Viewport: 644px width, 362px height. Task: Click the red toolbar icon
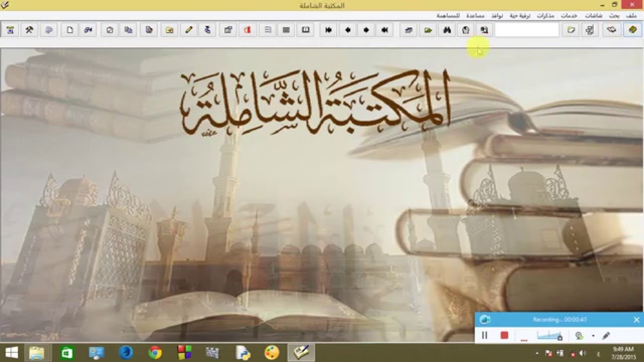click(x=247, y=30)
